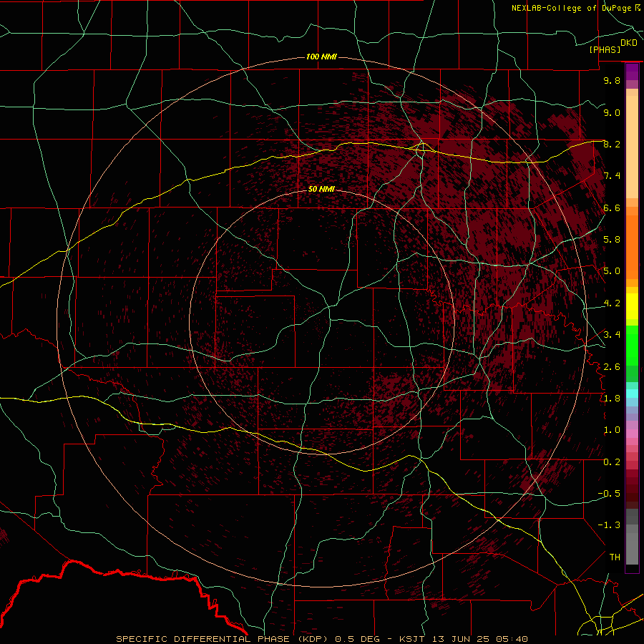Select the 8.2 legend value
The image size is (644, 644).
[612, 144]
